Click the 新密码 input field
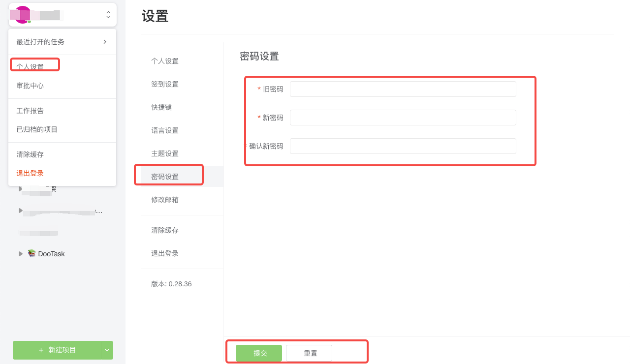Viewport: 630px width, 364px height. coord(403,117)
